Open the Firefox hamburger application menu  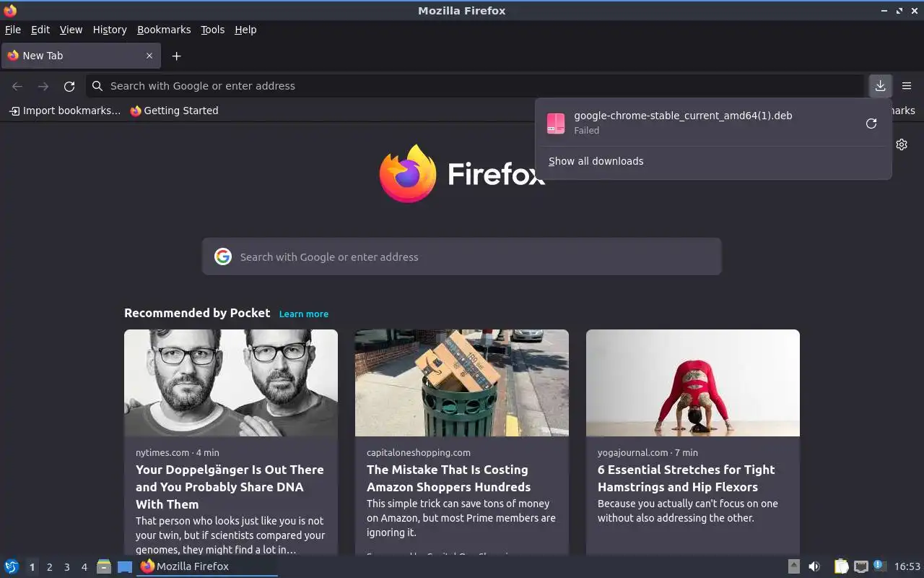[907, 86]
